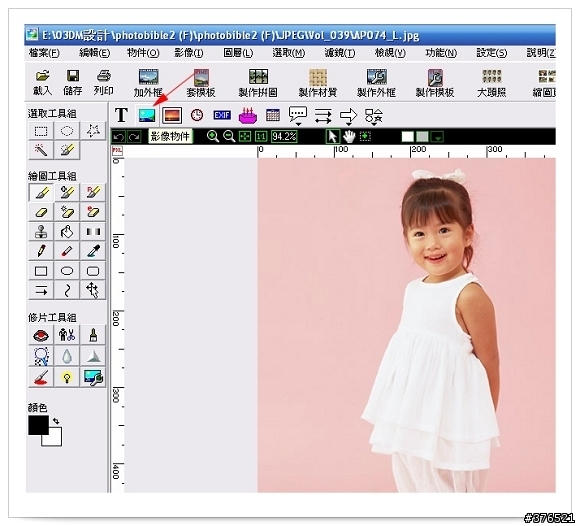Image resolution: width=580 pixels, height=526 pixels.
Task: Zoom out with the magnifier minus icon
Action: [x=229, y=136]
